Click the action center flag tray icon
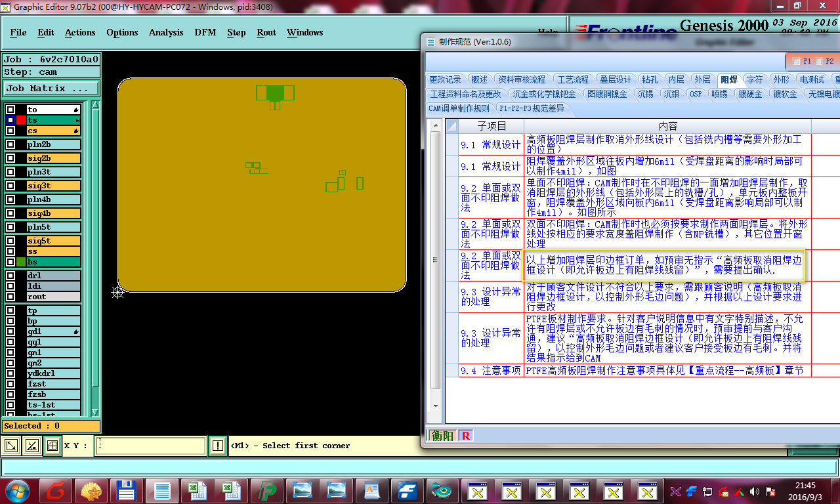Viewport: 840px width, 504px height. [x=770, y=491]
